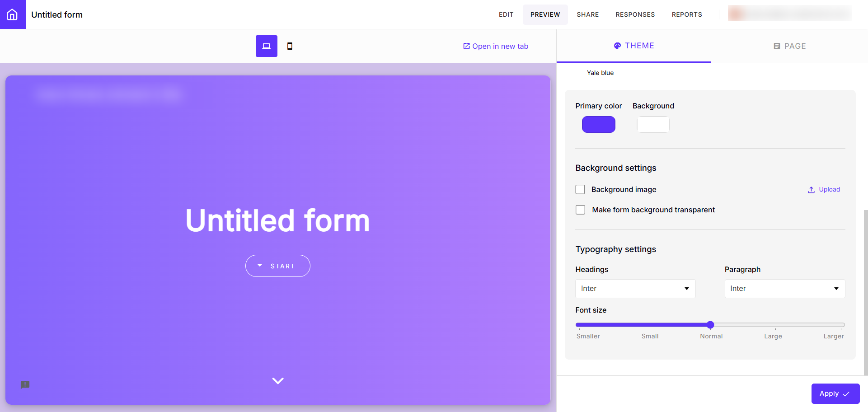Open the feedback icon at bottom of form
868x412 pixels.
[25, 385]
